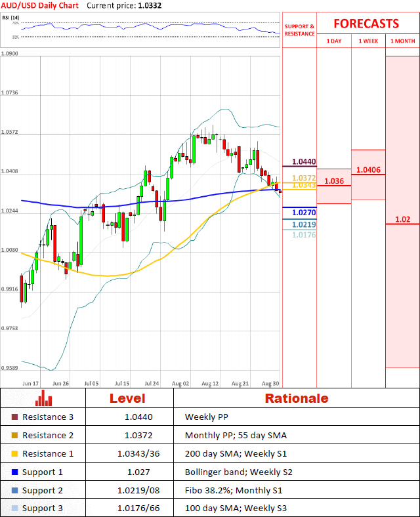Select the 1.0440 resistance level marker
420x517 pixels.
(x=304, y=161)
